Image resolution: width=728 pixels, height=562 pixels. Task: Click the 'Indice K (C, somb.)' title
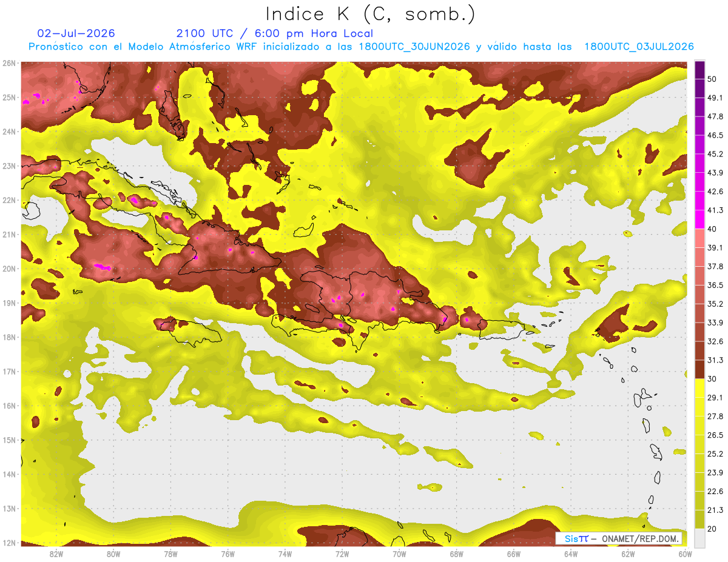[x=370, y=14]
